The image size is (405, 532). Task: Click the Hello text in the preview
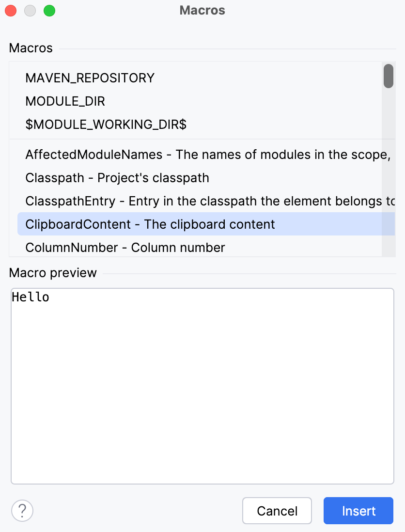(x=30, y=297)
